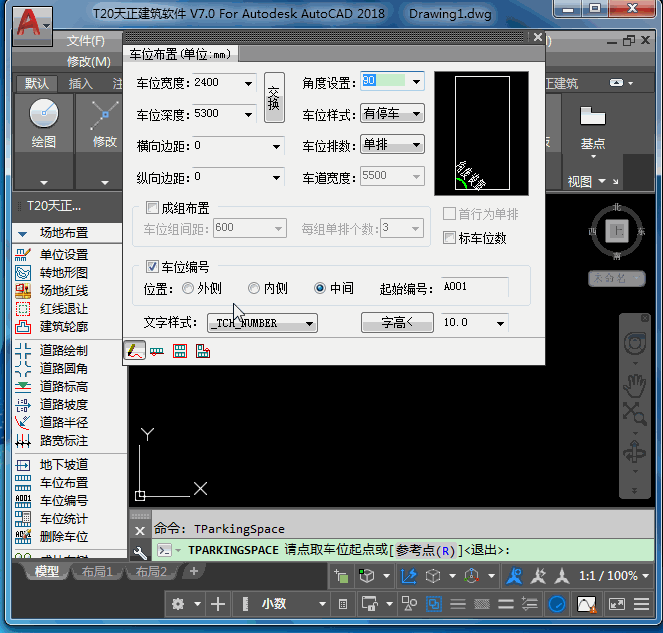Screen dimensions: 663x633
Task: Open the 1:1 / 100% annotation scale
Action: (614, 575)
